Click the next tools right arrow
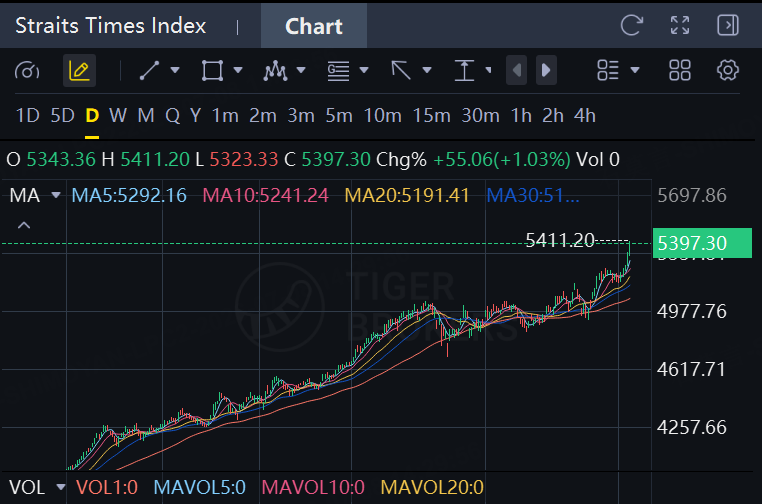The height and width of the screenshot is (504, 762). (546, 70)
